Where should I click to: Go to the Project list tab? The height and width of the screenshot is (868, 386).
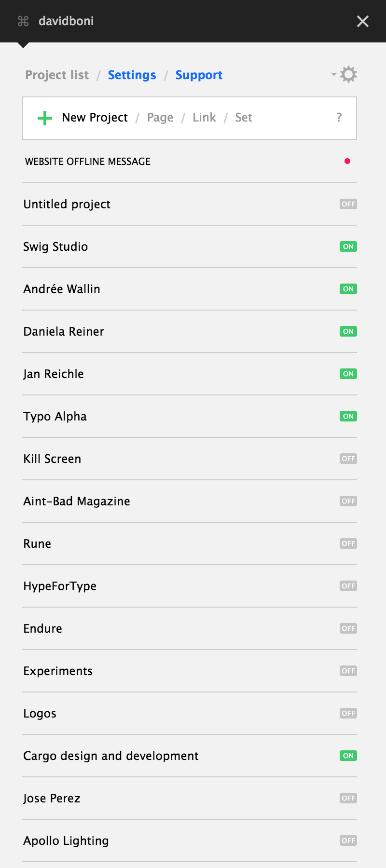(x=57, y=75)
